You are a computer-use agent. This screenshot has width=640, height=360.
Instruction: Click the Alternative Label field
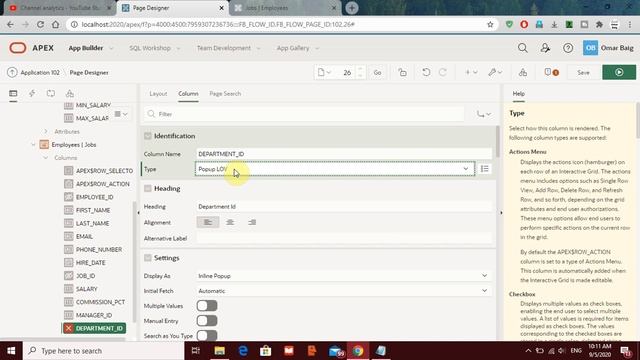pyautogui.click(x=344, y=238)
